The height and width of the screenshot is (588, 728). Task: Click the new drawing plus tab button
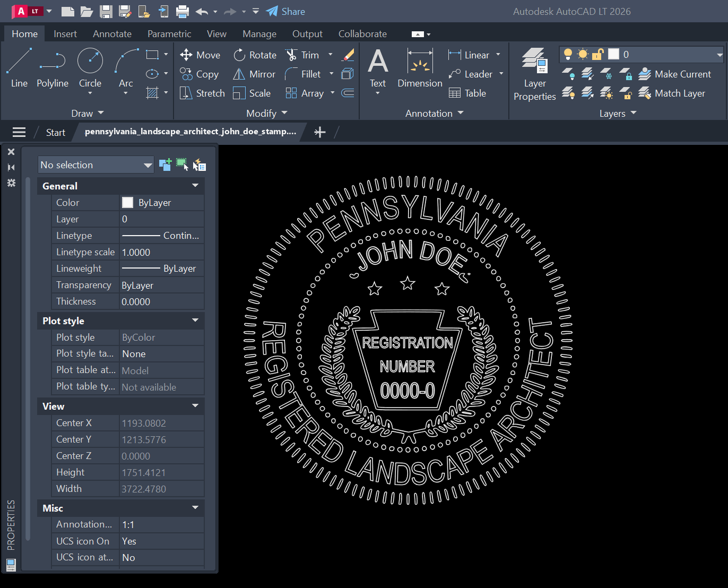(319, 132)
